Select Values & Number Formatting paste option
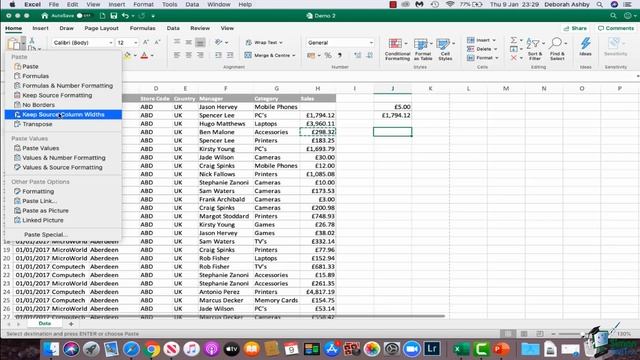Image resolution: width=640 pixels, height=360 pixels. [63, 158]
